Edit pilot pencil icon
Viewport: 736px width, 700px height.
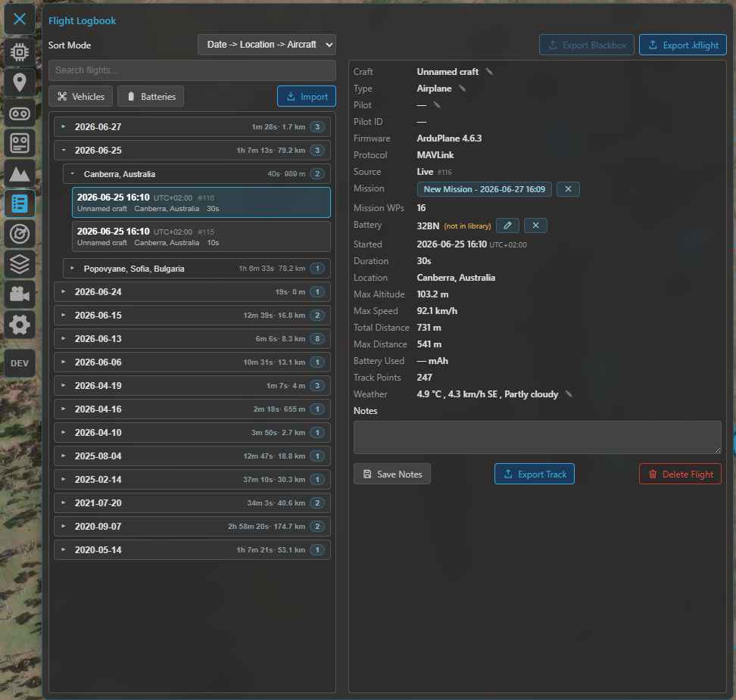point(437,105)
